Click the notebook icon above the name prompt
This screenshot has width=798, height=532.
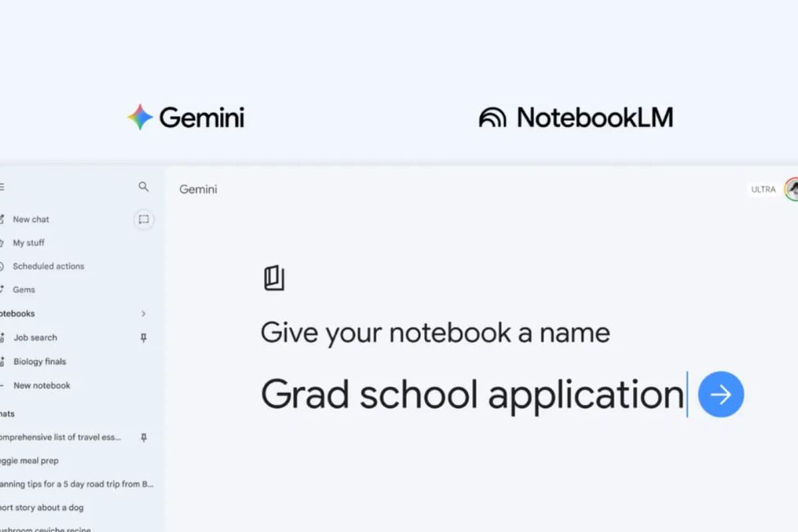[275, 278]
